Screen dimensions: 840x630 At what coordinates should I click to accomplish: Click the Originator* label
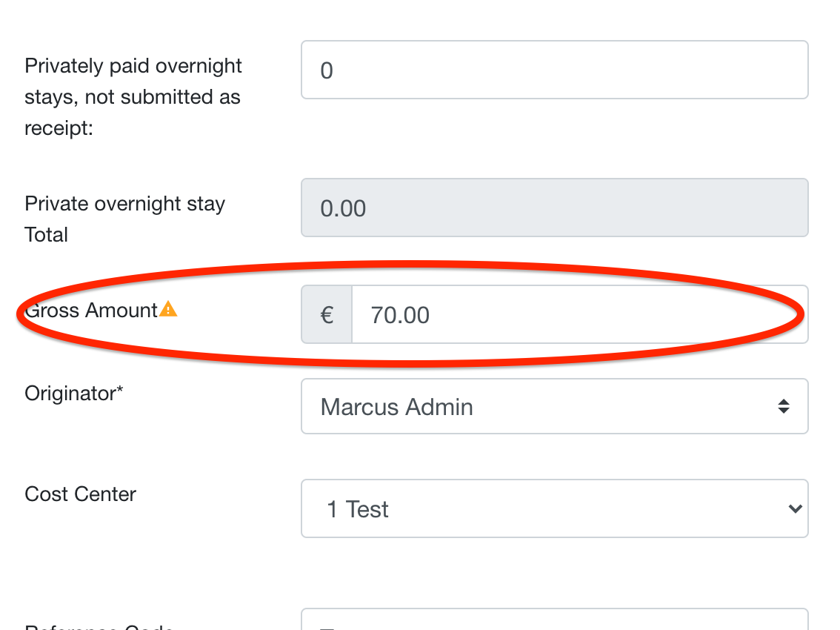(x=74, y=393)
